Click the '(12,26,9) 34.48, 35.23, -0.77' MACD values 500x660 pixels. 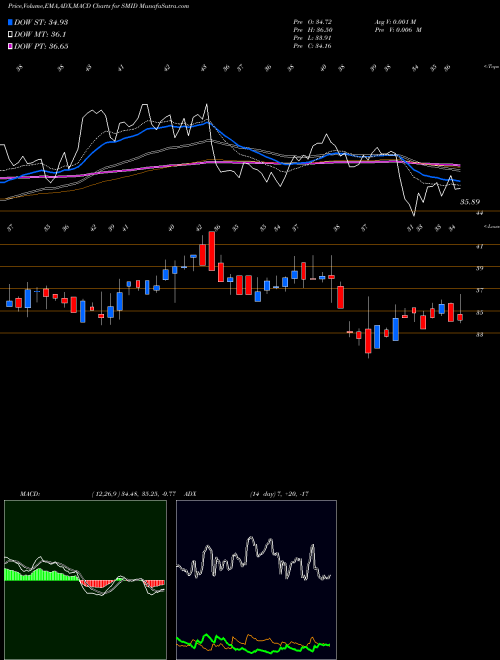tap(133, 494)
